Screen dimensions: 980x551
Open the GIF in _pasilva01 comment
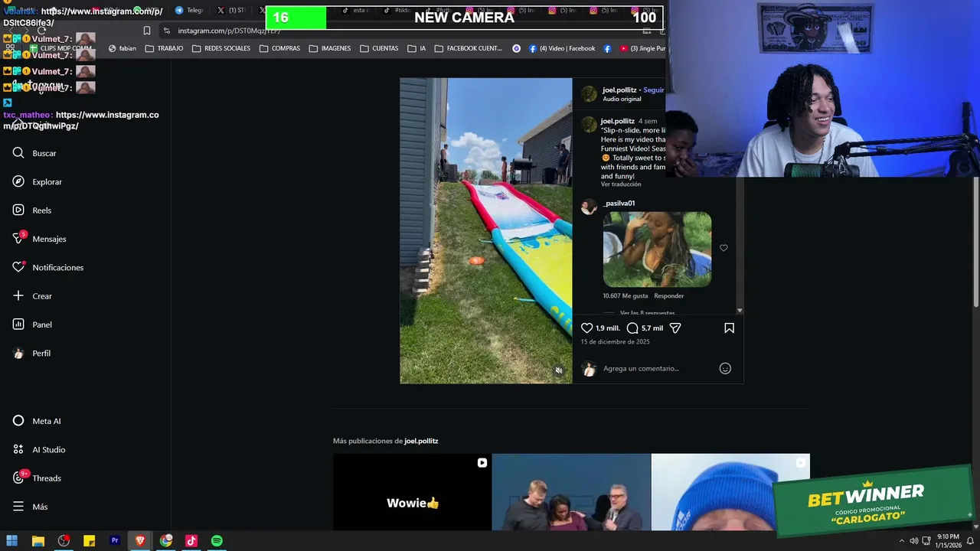coord(657,249)
